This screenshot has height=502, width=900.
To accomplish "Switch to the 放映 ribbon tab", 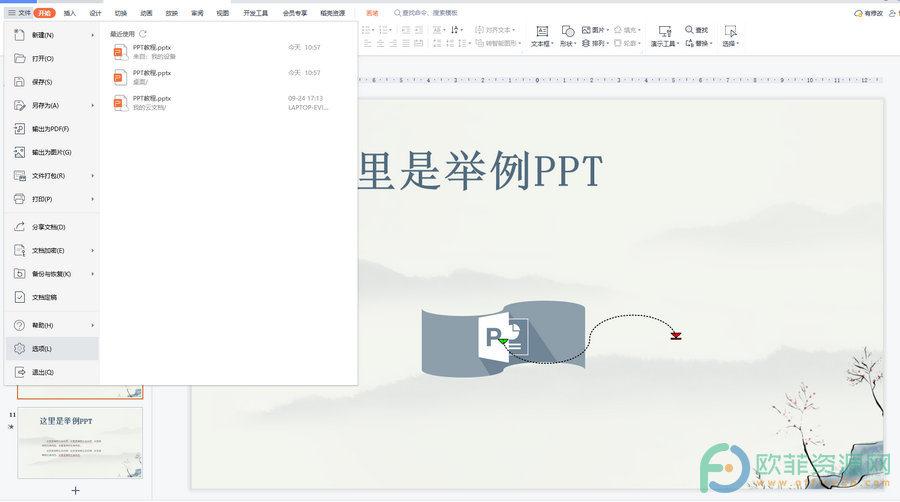I will pyautogui.click(x=172, y=13).
